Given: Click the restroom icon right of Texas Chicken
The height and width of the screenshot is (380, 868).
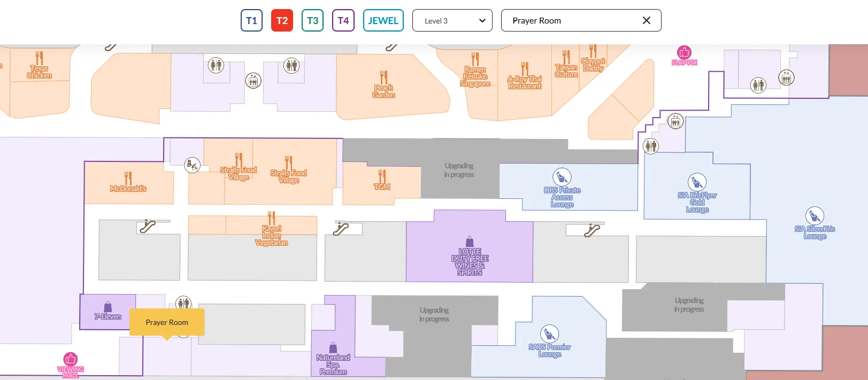Looking at the screenshot, I should pos(216,65).
